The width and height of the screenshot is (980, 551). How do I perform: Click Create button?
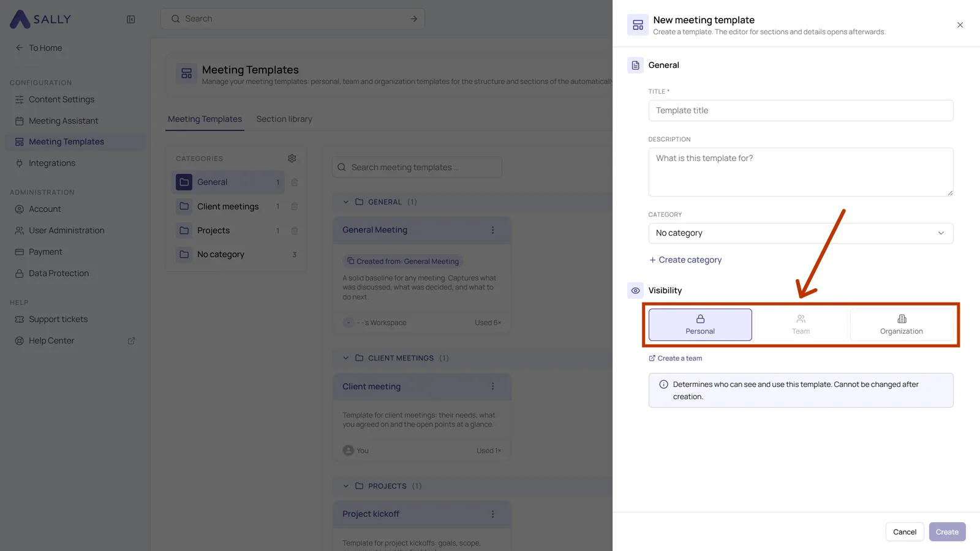click(x=947, y=532)
